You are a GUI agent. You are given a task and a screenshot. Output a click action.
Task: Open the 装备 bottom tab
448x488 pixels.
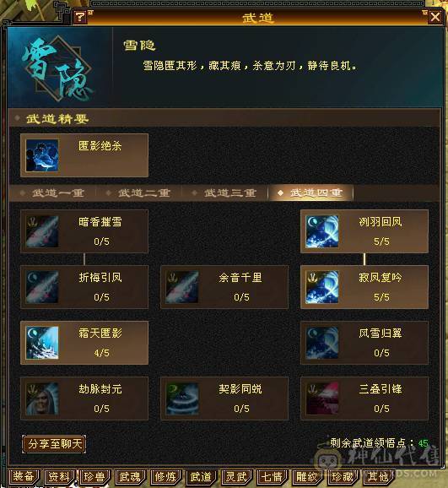tap(24, 477)
